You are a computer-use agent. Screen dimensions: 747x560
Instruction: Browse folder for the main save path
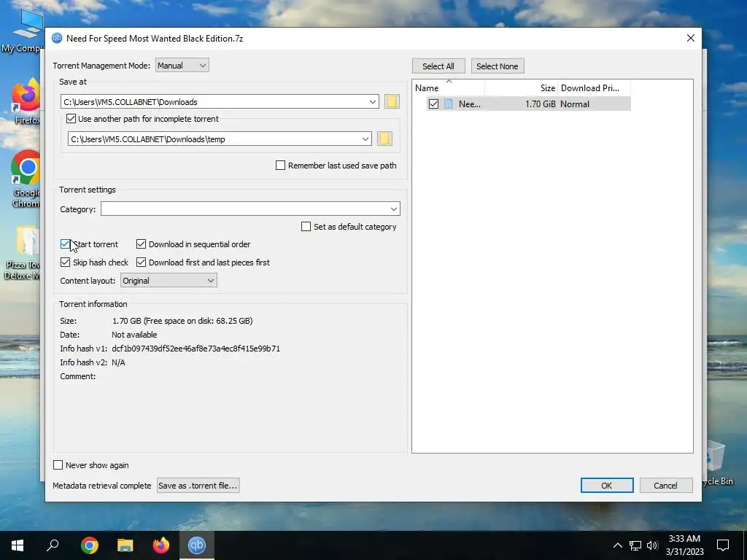coord(392,101)
